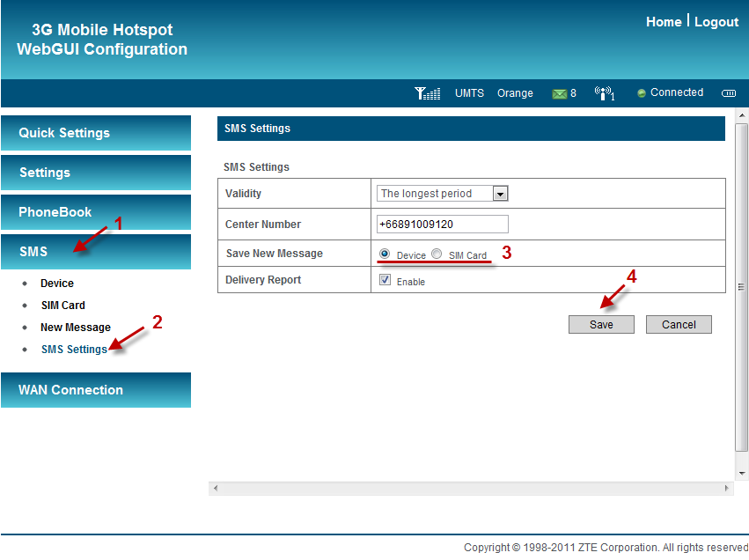749x560 pixels.
Task: Select Device for saving new messages
Action: coord(385,254)
